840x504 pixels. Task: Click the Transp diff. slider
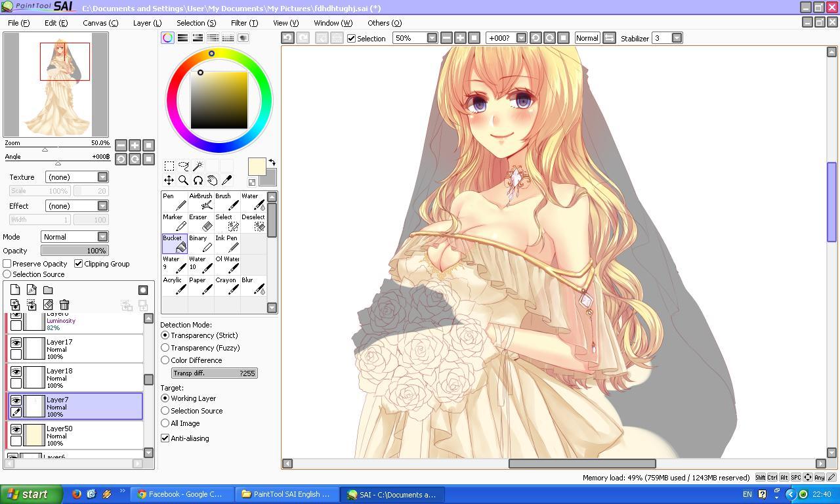[x=214, y=373]
